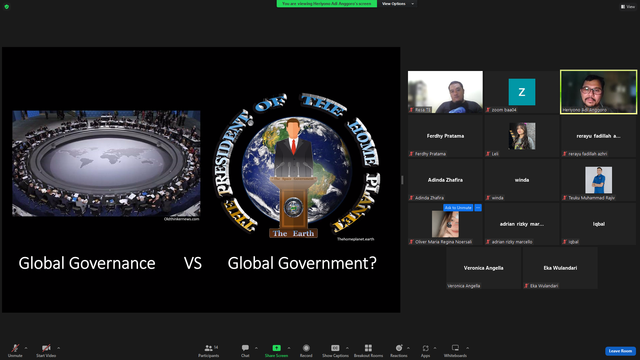Select Resa's video tile

pos(445,92)
